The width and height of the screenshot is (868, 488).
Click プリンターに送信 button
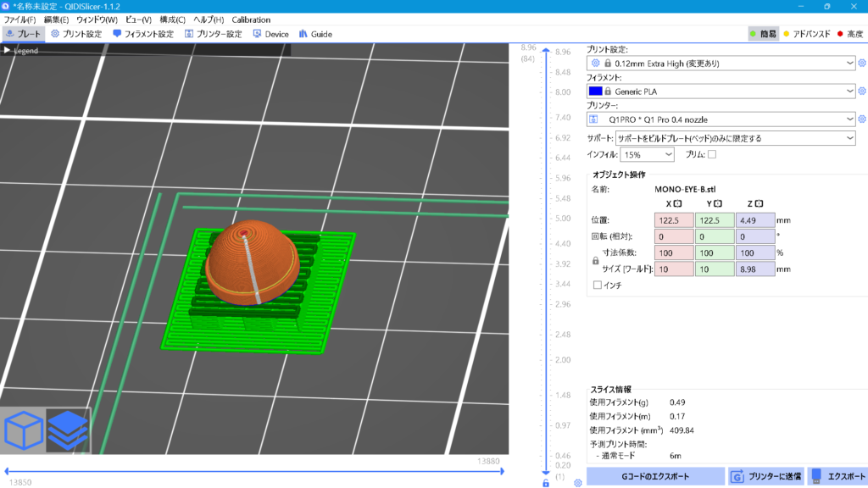(x=765, y=476)
